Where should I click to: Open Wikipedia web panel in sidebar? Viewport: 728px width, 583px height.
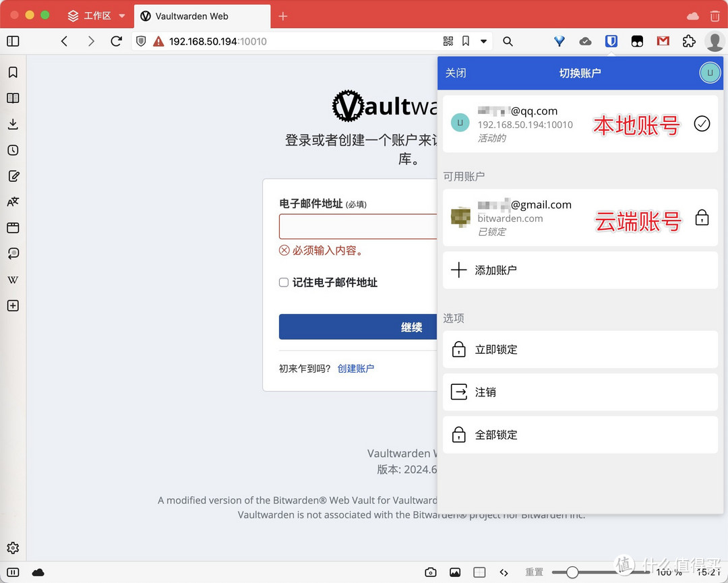[13, 280]
